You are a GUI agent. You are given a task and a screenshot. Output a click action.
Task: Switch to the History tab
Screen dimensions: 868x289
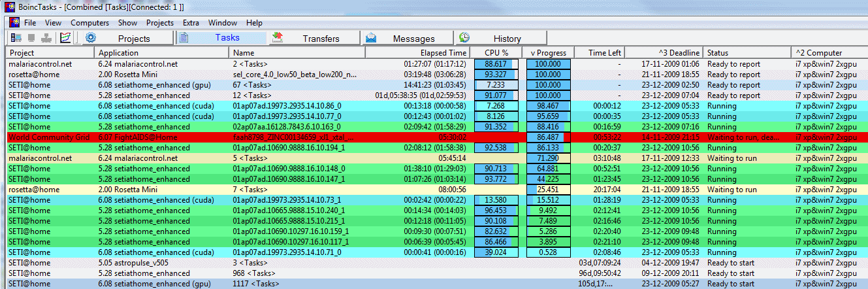[500, 38]
